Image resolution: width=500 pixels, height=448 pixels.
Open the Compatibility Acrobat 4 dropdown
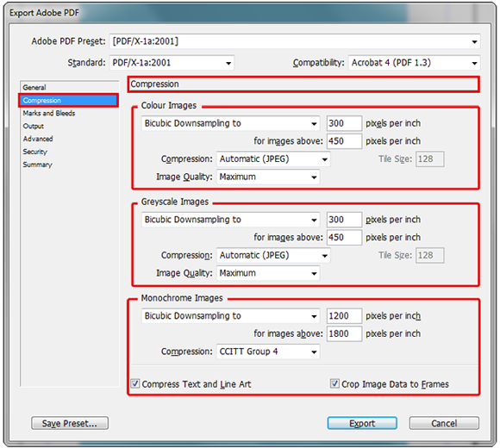[414, 63]
